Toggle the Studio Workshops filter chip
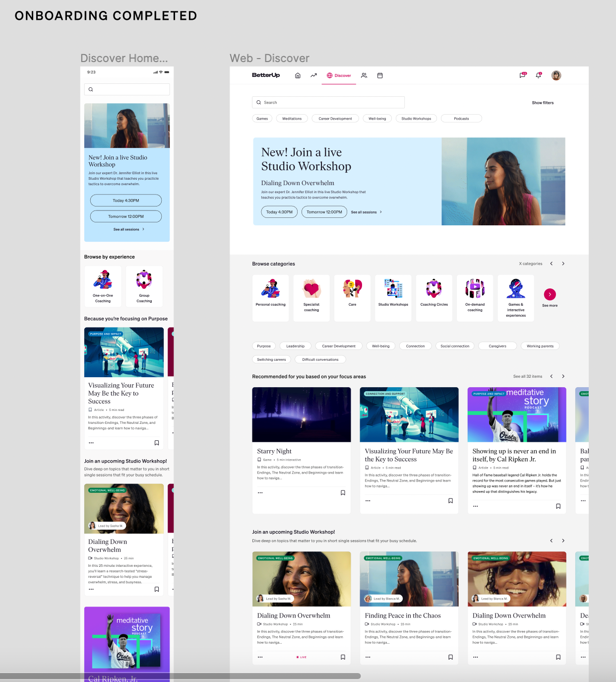 416,119
